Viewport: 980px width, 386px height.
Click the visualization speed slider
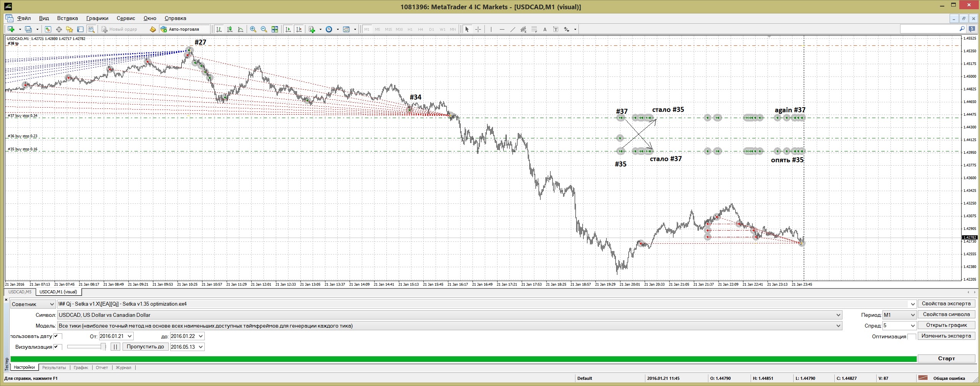[x=86, y=347]
